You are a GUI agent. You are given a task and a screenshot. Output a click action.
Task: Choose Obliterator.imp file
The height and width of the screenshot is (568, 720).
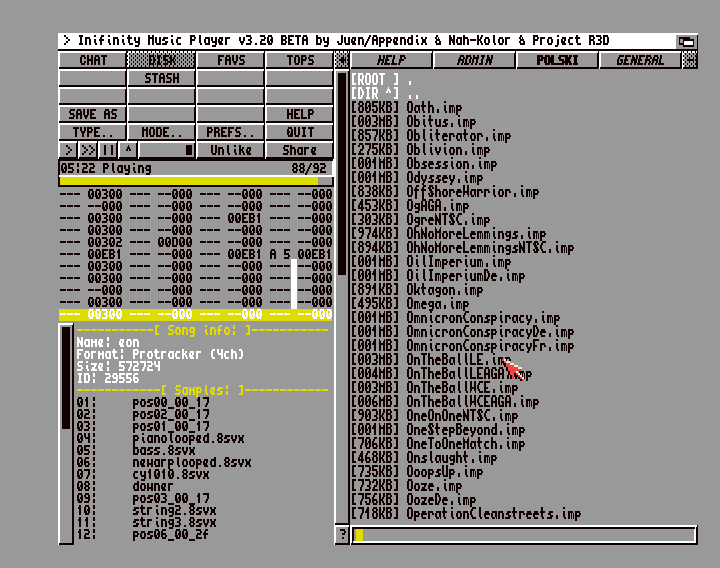[x=431, y=136]
